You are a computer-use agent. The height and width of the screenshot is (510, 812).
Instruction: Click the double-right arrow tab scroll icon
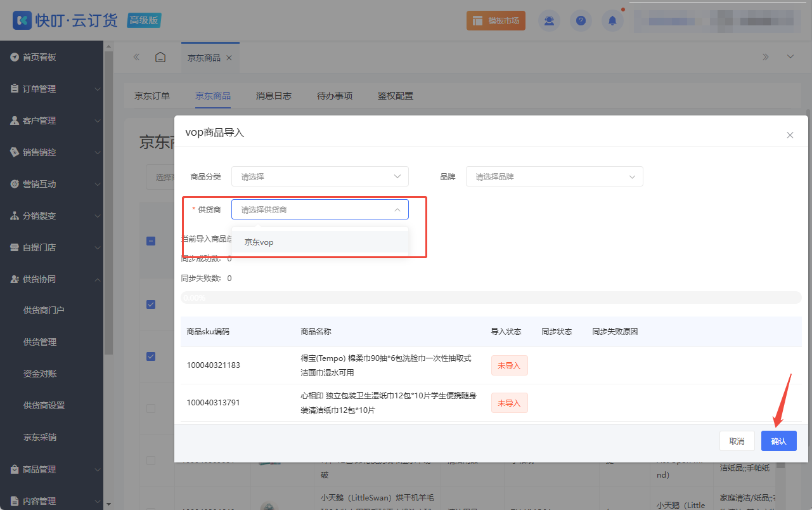[766, 57]
